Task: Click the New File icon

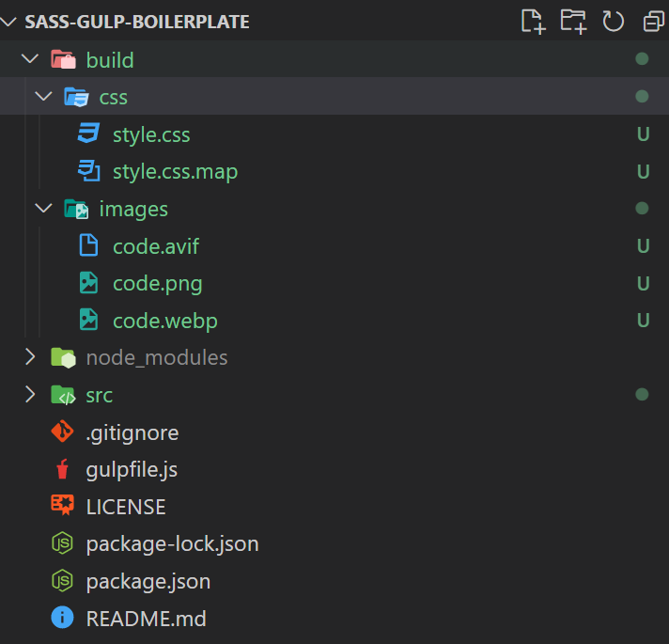Action: pyautogui.click(x=534, y=22)
